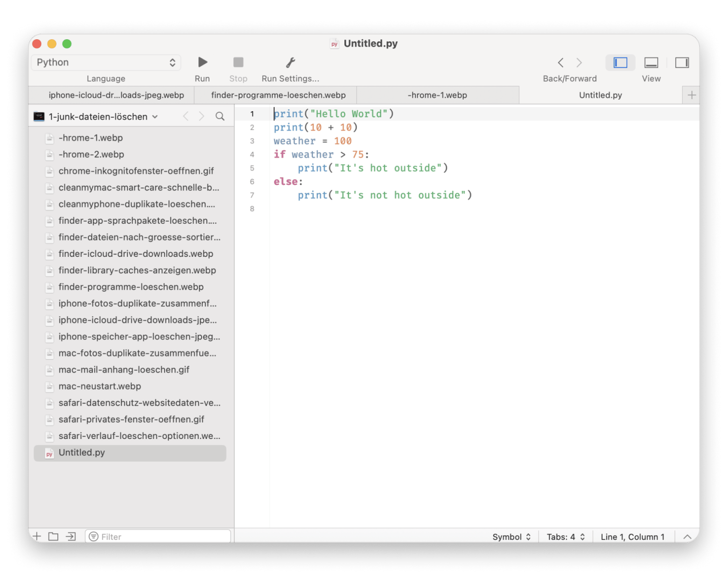Click the Stop square button

tap(238, 62)
